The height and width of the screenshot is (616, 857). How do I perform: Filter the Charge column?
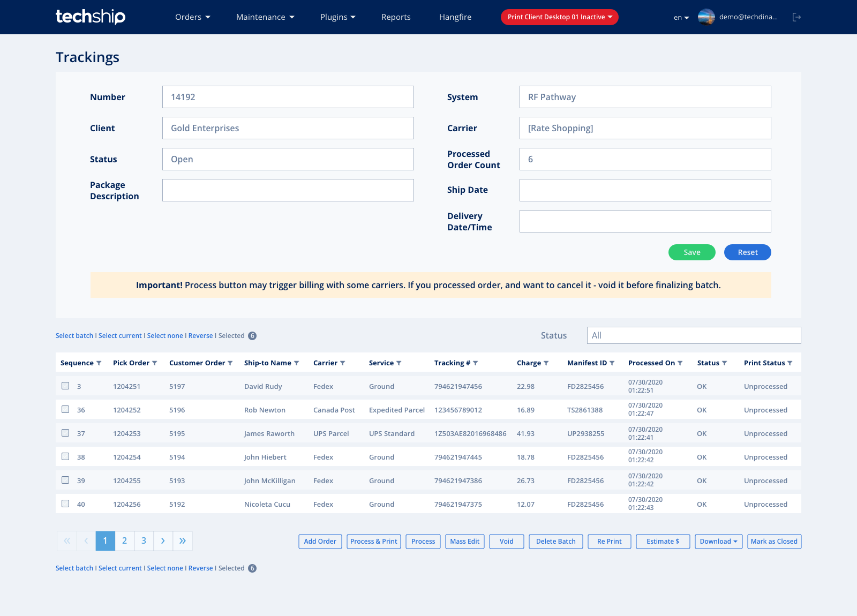point(547,363)
